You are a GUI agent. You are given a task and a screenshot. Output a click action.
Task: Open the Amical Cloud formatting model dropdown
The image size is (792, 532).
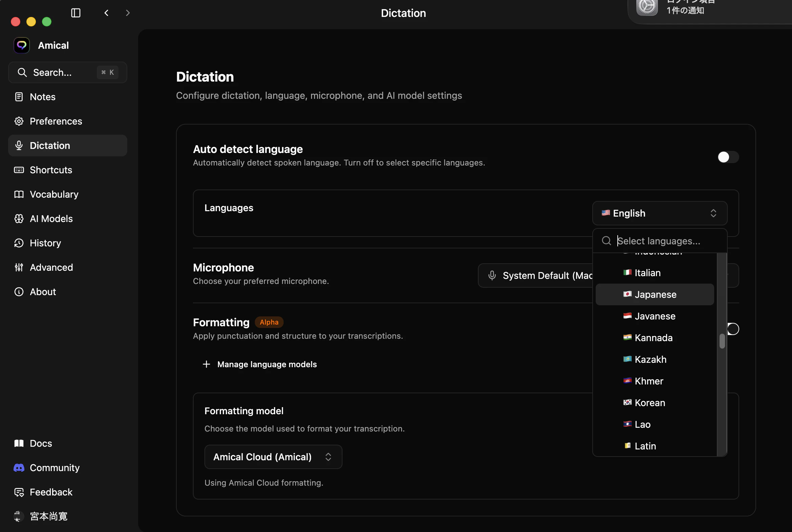tap(273, 457)
